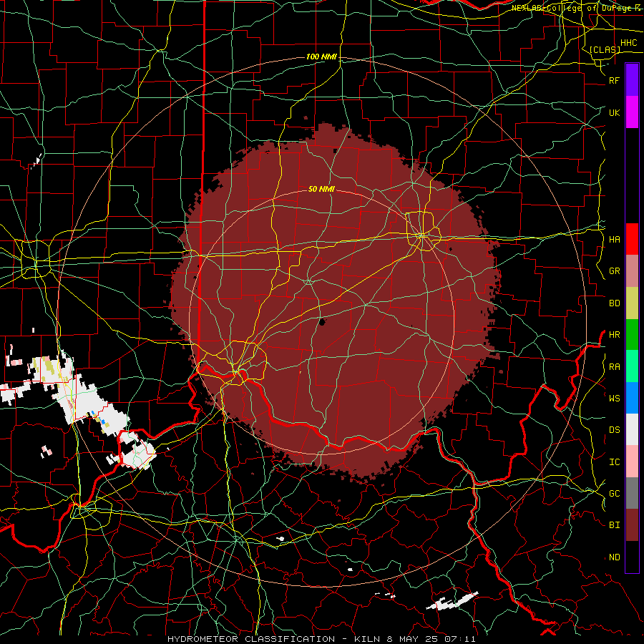Click the 'GR' legend text label
Screen dimensions: 644x644
pyautogui.click(x=614, y=271)
